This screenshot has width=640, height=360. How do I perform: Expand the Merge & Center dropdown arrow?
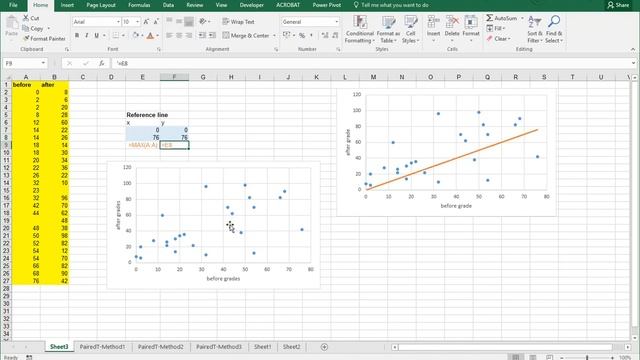click(x=274, y=36)
